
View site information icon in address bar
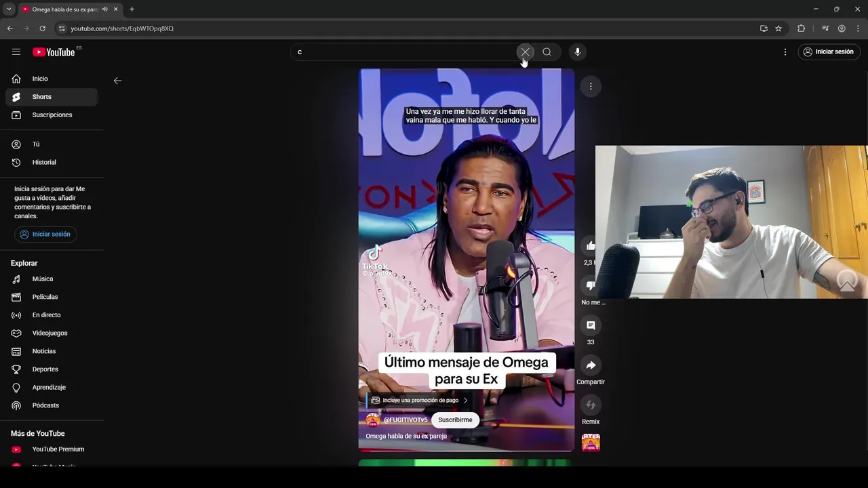tap(61, 28)
